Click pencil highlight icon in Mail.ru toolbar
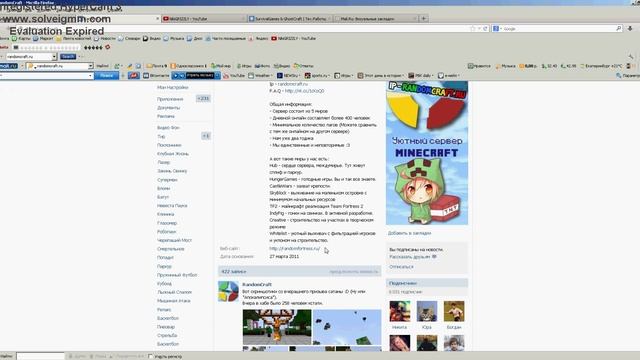Viewport: 640px width, 360px height. [x=130, y=66]
